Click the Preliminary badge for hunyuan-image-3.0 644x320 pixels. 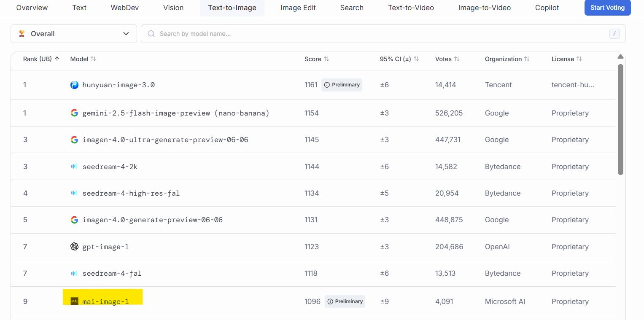pos(342,85)
